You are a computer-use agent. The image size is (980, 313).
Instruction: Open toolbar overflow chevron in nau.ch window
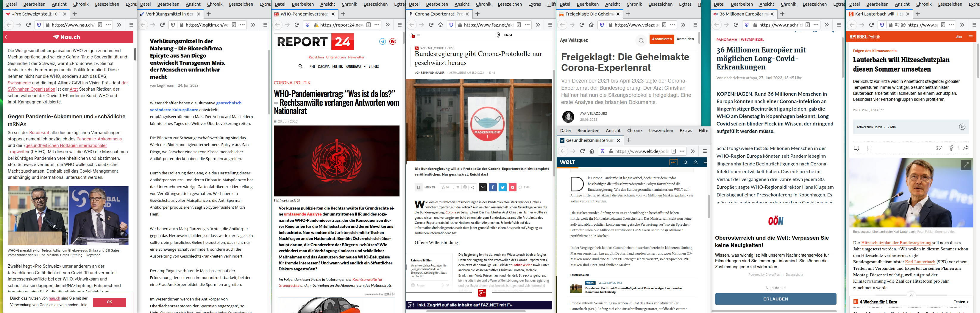(119, 25)
